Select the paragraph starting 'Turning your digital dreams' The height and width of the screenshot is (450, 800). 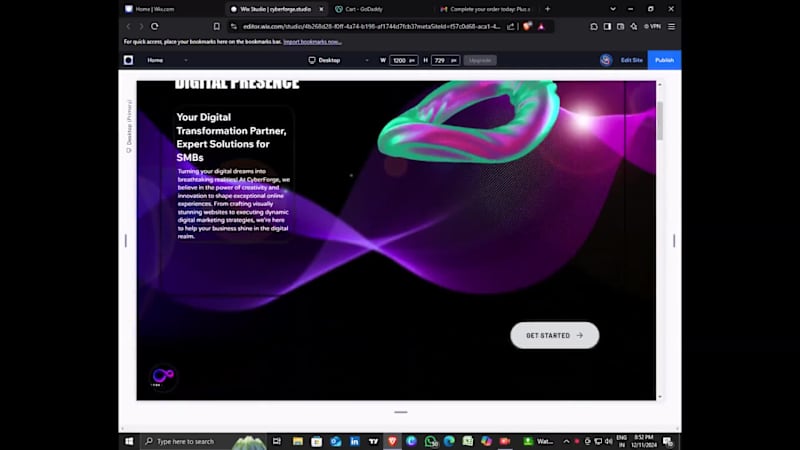click(x=234, y=204)
